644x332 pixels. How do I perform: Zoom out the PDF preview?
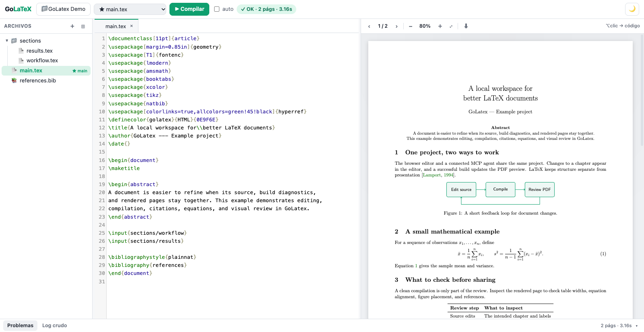coord(411,26)
